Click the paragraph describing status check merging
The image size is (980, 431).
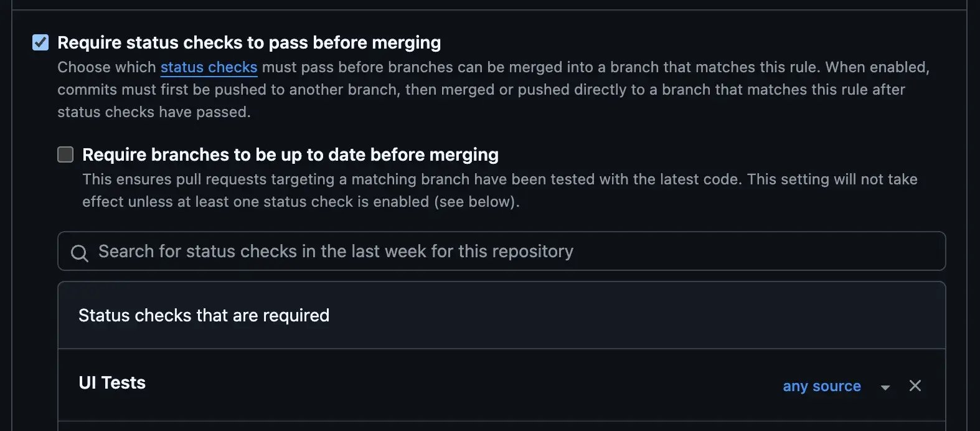coord(493,90)
